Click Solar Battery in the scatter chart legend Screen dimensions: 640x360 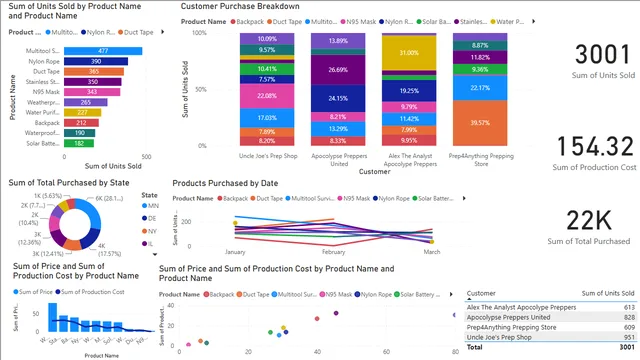[x=417, y=294]
